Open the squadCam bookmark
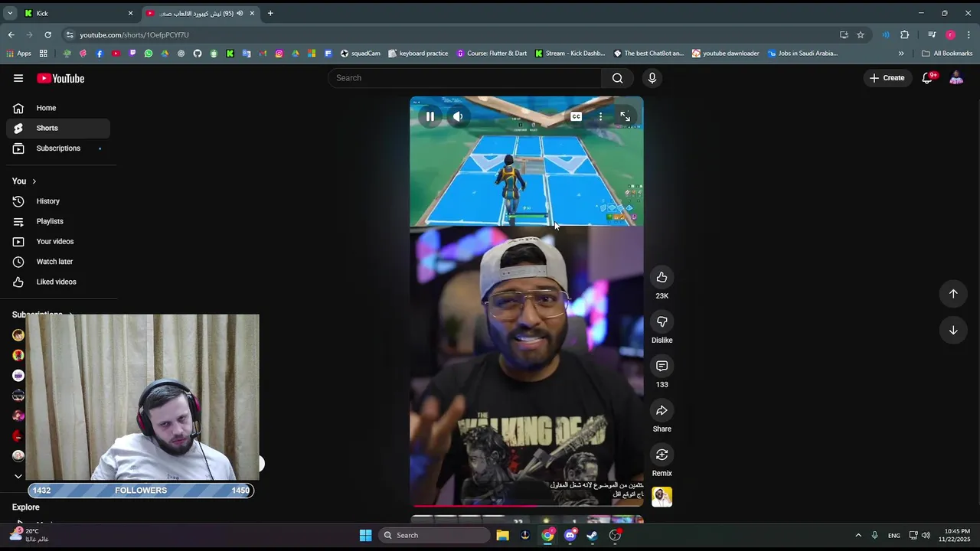Screen dimensions: 980x551 [361, 54]
